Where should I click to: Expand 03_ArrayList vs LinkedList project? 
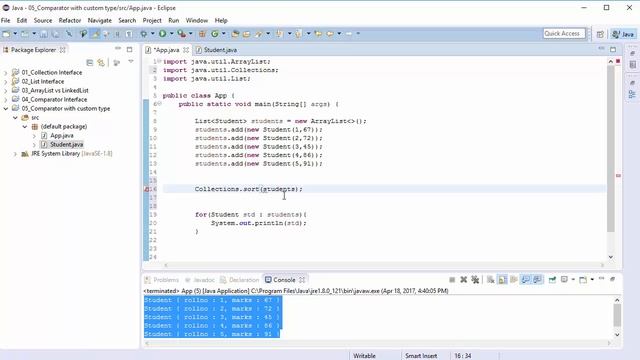pyautogui.click(x=6, y=91)
